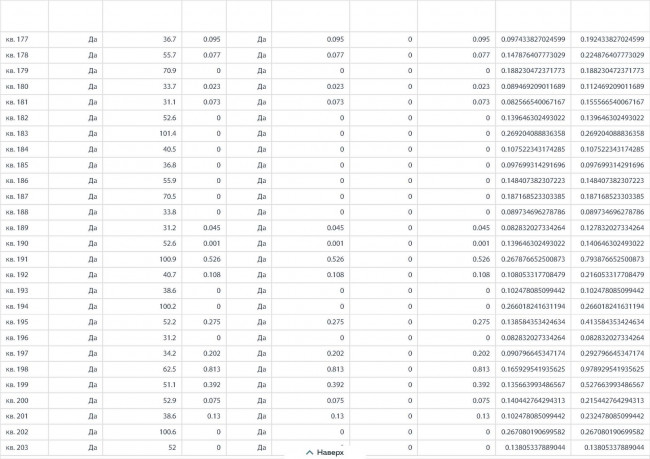Click the area value 100.2
650x459 pixels.
coord(168,306)
